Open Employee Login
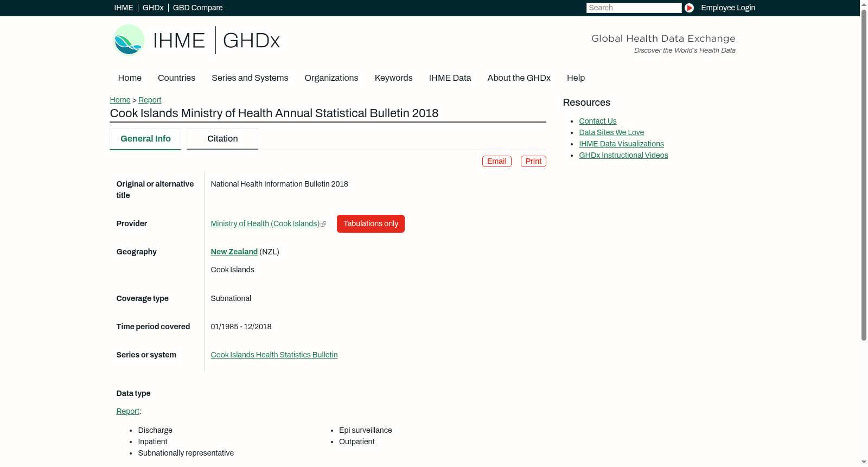Screen dimensions: 868x467 (728, 8)
